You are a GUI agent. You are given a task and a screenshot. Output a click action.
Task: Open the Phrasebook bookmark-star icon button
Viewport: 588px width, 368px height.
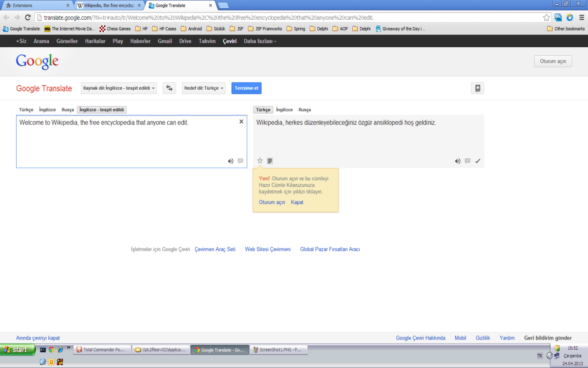tap(478, 88)
